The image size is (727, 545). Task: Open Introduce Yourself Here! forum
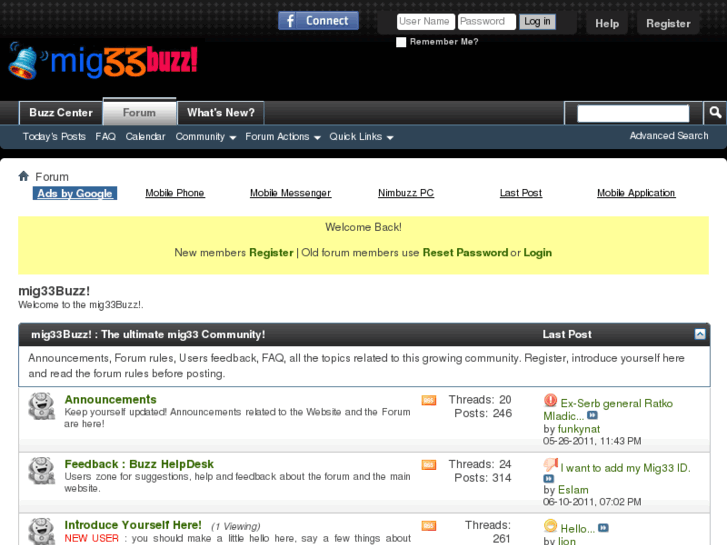(x=133, y=525)
